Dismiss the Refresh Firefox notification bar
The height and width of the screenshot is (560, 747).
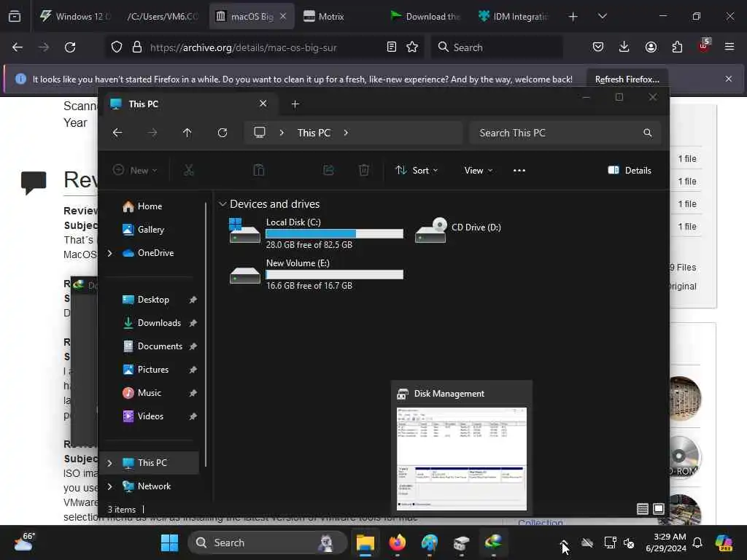pos(729,79)
